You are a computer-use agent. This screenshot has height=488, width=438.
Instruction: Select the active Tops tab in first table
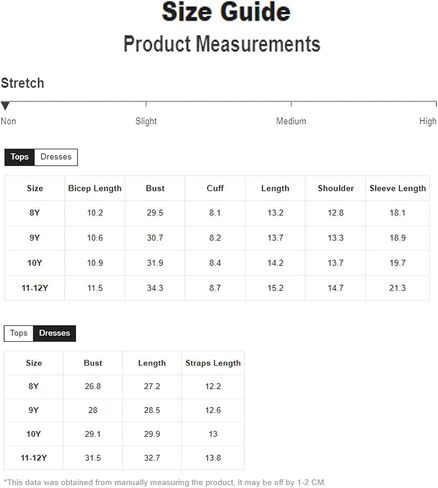pyautogui.click(x=19, y=157)
